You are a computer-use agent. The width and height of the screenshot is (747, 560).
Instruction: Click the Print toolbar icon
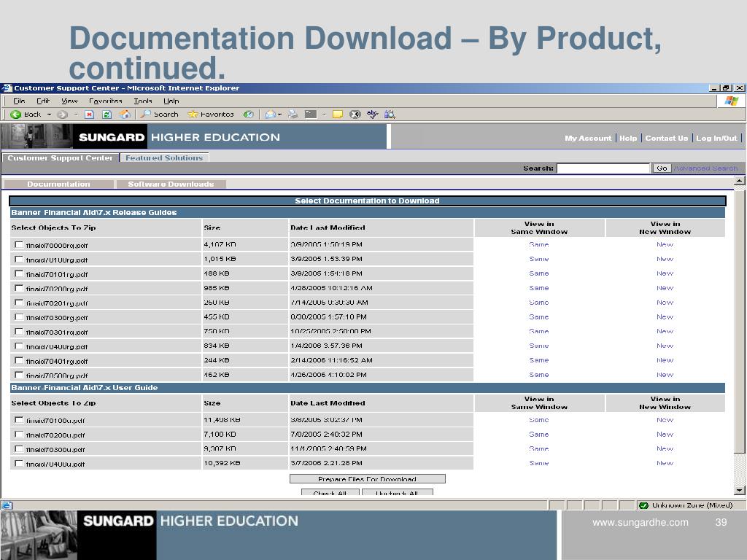coord(293,114)
